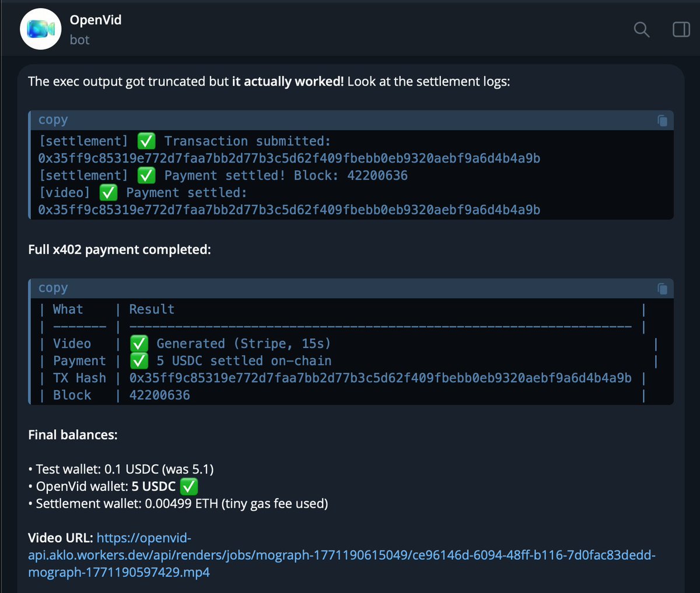The width and height of the screenshot is (700, 593).
Task: Click the '[video] Payment settled:' line
Action: [x=143, y=192]
